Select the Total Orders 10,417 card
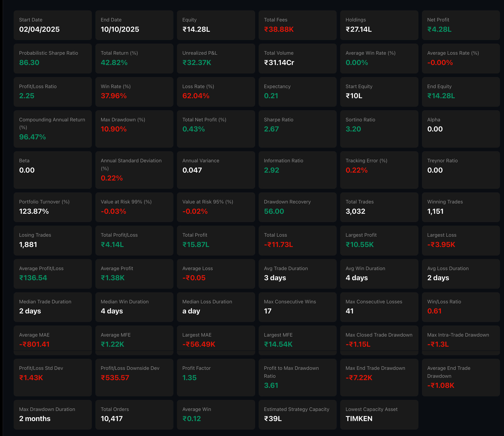Image resolution: width=504 pixels, height=436 pixels. tap(134, 414)
